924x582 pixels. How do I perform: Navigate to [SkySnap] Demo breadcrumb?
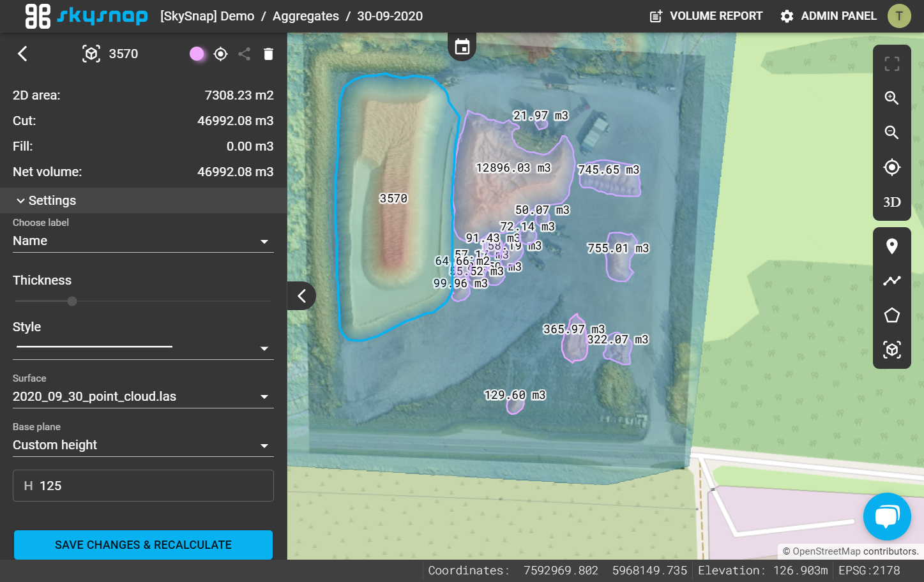pyautogui.click(x=208, y=16)
